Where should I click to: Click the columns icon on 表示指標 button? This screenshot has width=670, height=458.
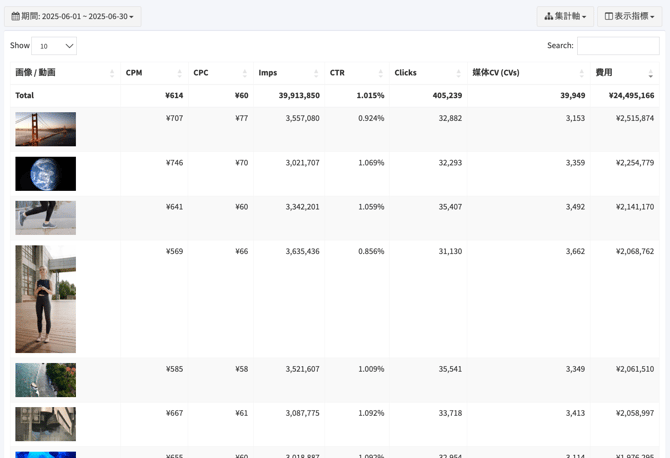click(x=609, y=16)
